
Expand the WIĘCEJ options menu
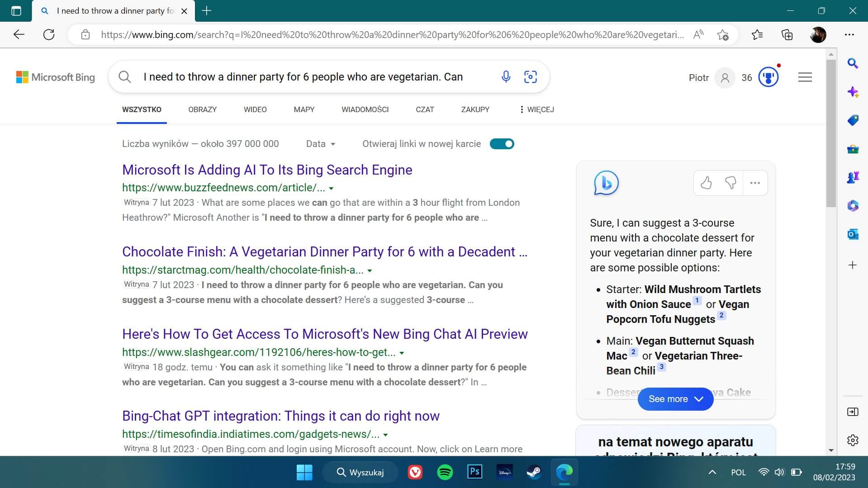click(x=536, y=109)
